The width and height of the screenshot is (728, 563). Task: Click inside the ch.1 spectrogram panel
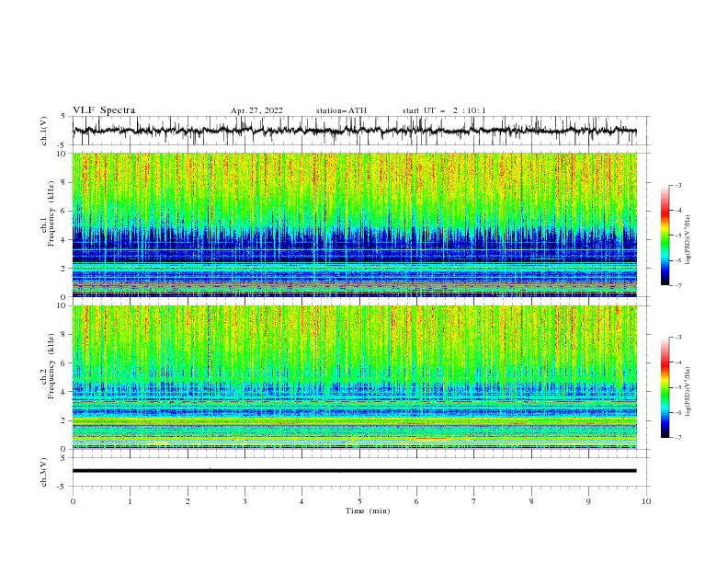coord(354,224)
